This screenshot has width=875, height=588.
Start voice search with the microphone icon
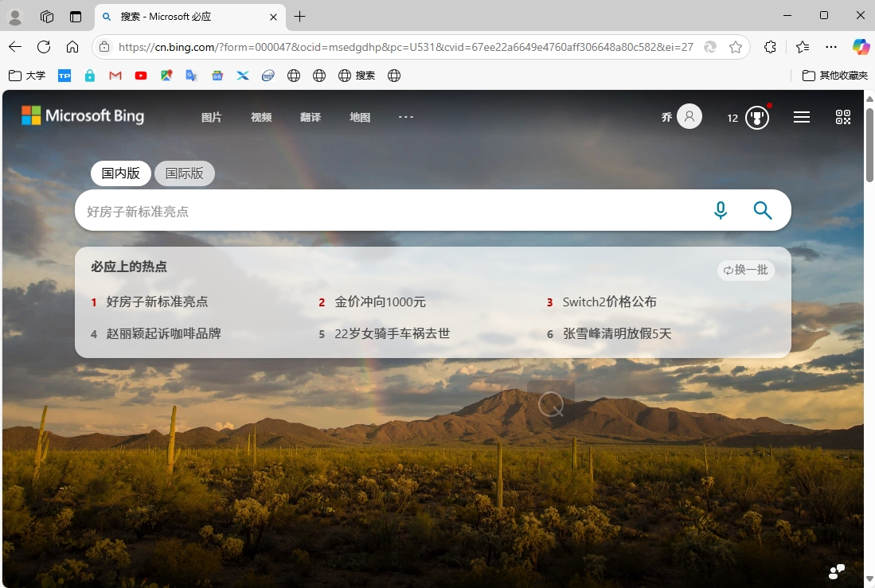coord(721,210)
